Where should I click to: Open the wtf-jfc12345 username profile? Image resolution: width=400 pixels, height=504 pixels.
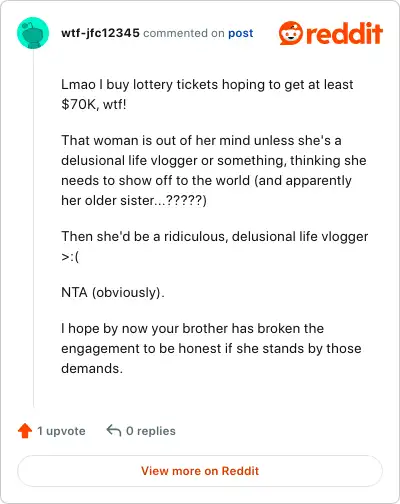coord(100,33)
